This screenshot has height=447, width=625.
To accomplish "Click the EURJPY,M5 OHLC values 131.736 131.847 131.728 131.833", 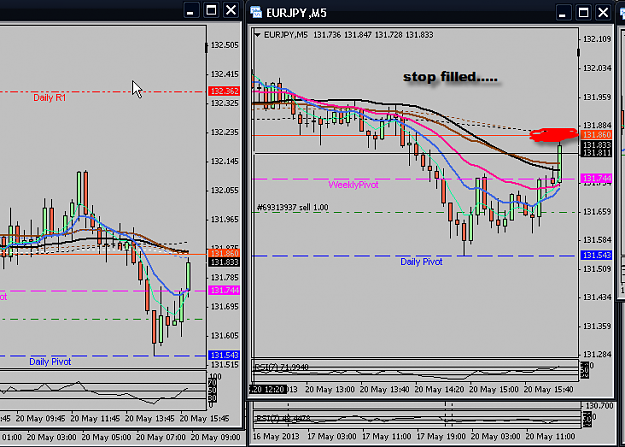I will (x=373, y=35).
